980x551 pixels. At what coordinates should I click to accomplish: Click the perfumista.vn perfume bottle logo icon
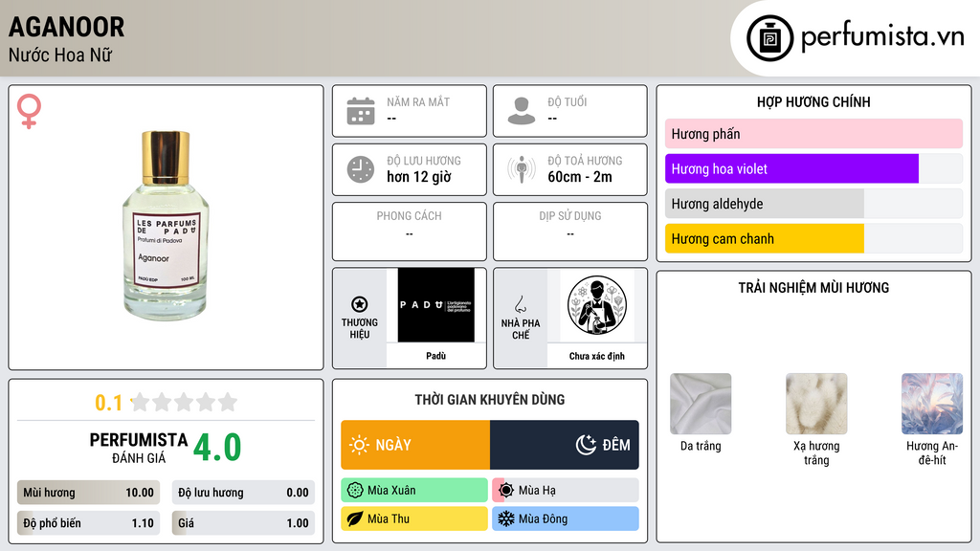[769, 38]
